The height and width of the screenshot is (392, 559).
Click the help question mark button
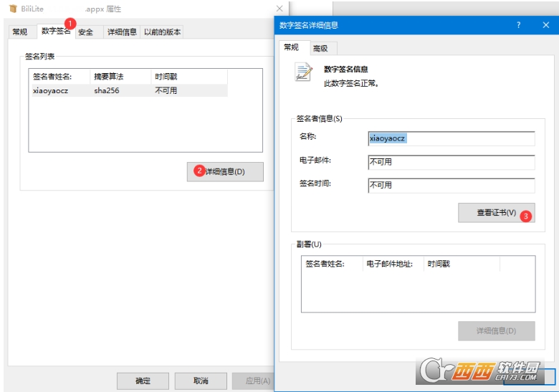click(518, 25)
